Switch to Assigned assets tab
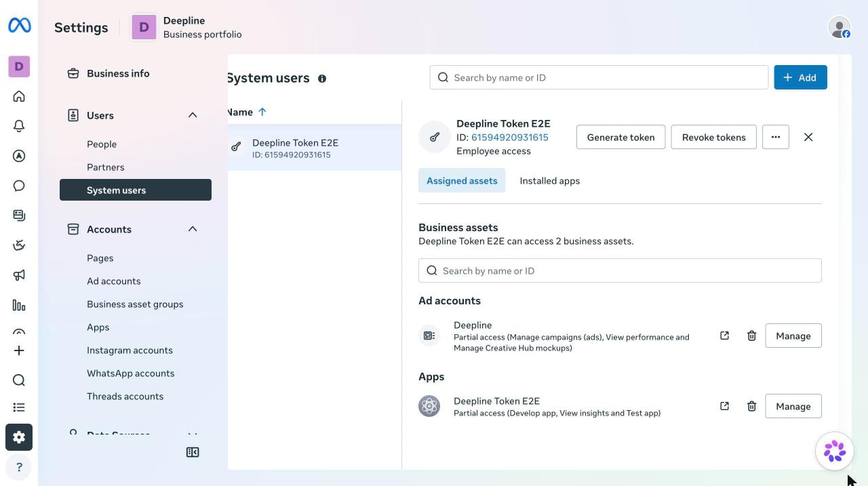 462,181
